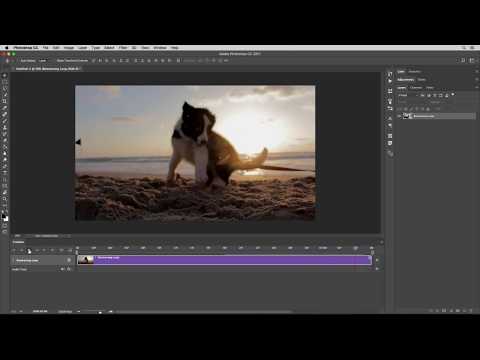The width and height of the screenshot is (480, 360).
Task: Click Split at Playhead scissors icon
Action: click(61, 250)
